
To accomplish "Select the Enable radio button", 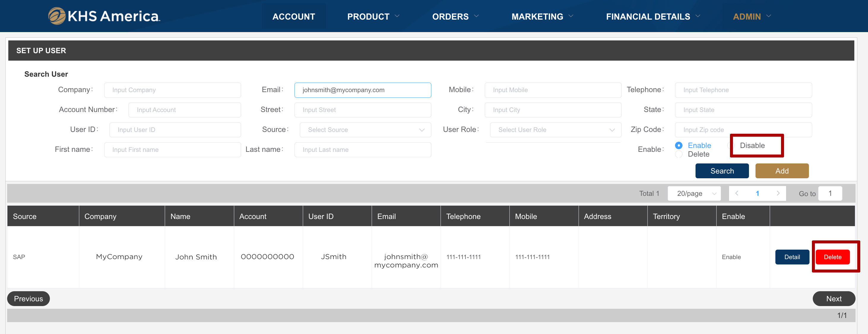I will click(x=679, y=145).
